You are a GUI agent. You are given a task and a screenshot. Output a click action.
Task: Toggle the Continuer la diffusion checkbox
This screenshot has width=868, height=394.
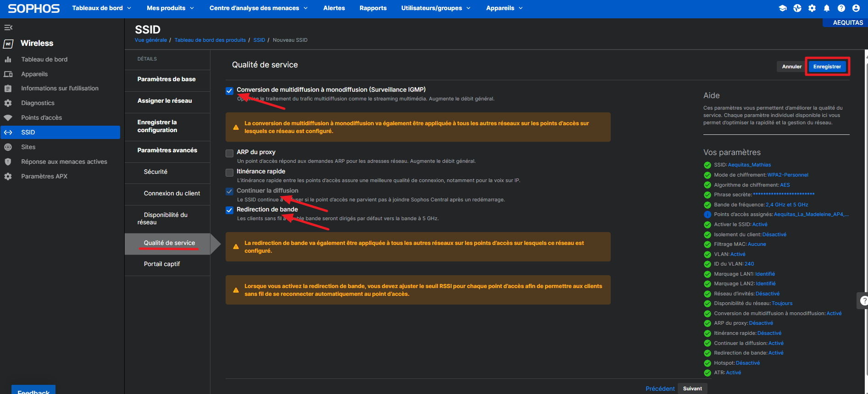(229, 191)
